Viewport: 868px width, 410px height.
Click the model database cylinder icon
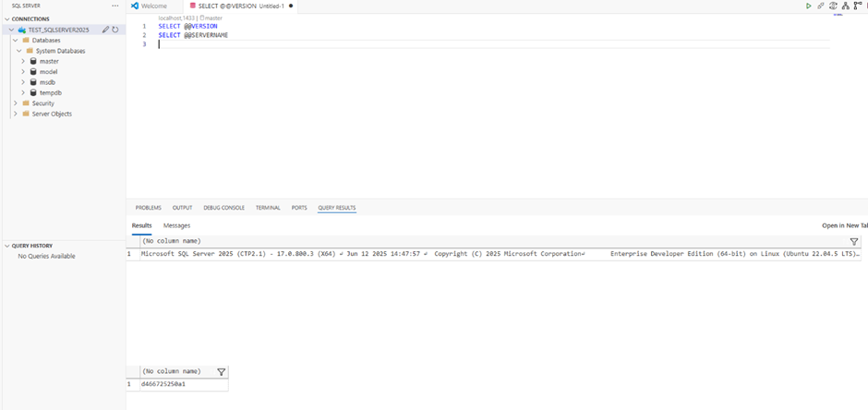click(33, 72)
